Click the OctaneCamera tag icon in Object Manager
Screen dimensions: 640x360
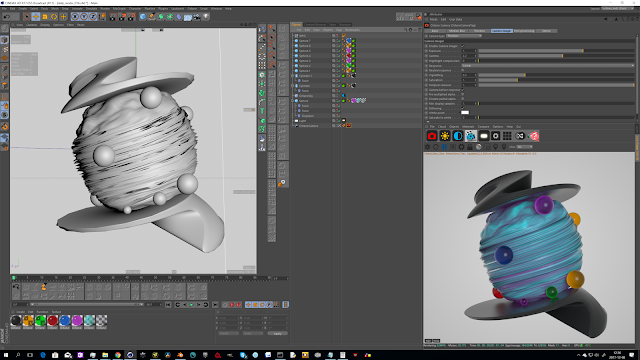tap(349, 125)
